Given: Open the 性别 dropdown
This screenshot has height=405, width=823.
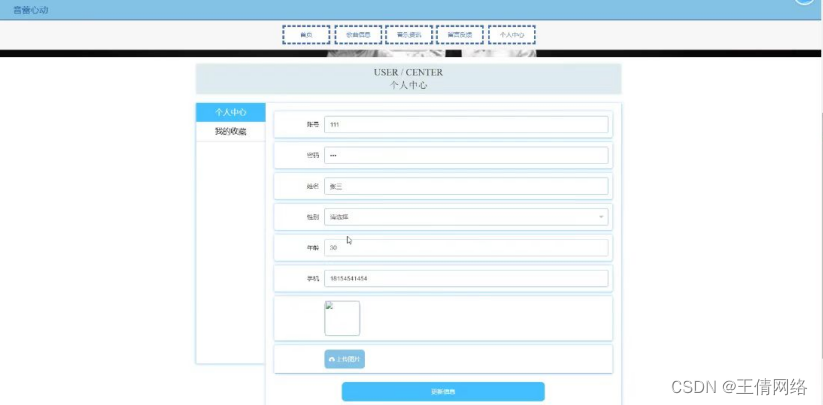Looking at the screenshot, I should pos(466,217).
